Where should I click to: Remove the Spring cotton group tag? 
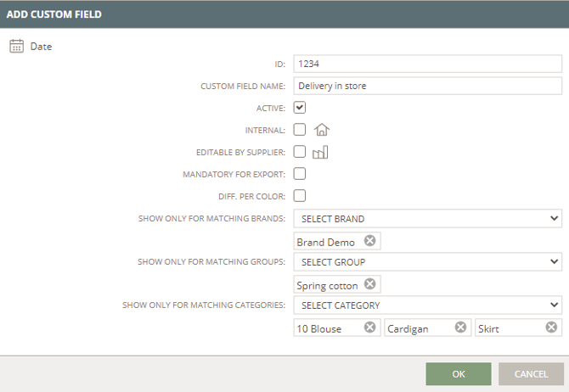(369, 284)
